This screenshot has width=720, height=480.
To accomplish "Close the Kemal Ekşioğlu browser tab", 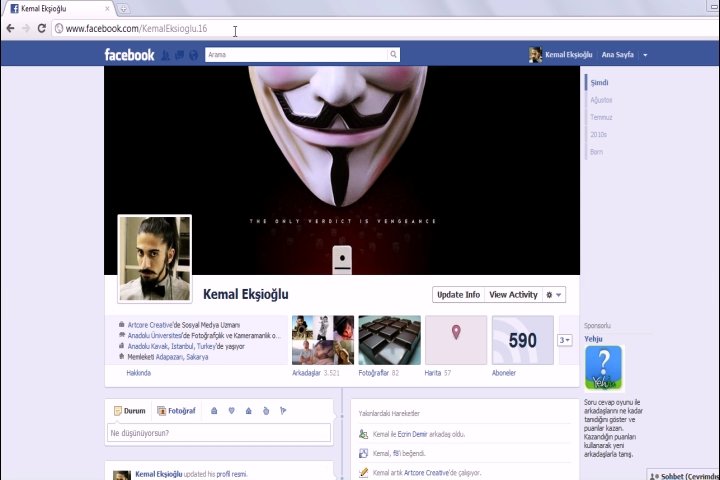I will point(107,8).
